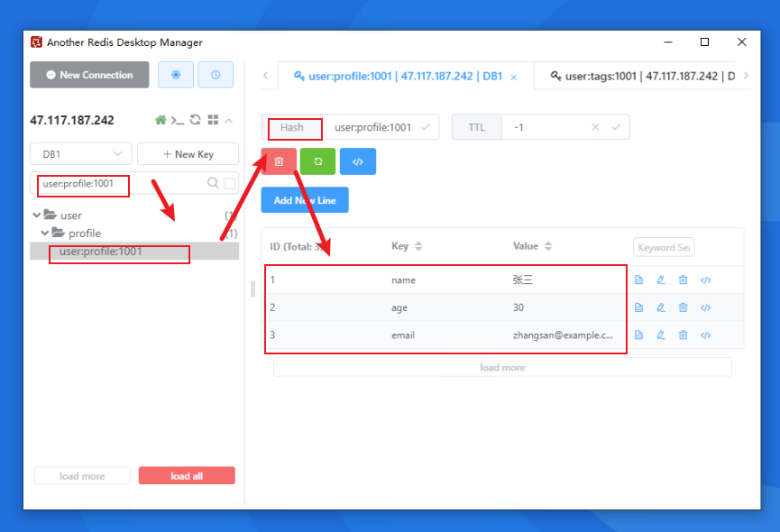Collapse the profile folder

pyautogui.click(x=45, y=234)
